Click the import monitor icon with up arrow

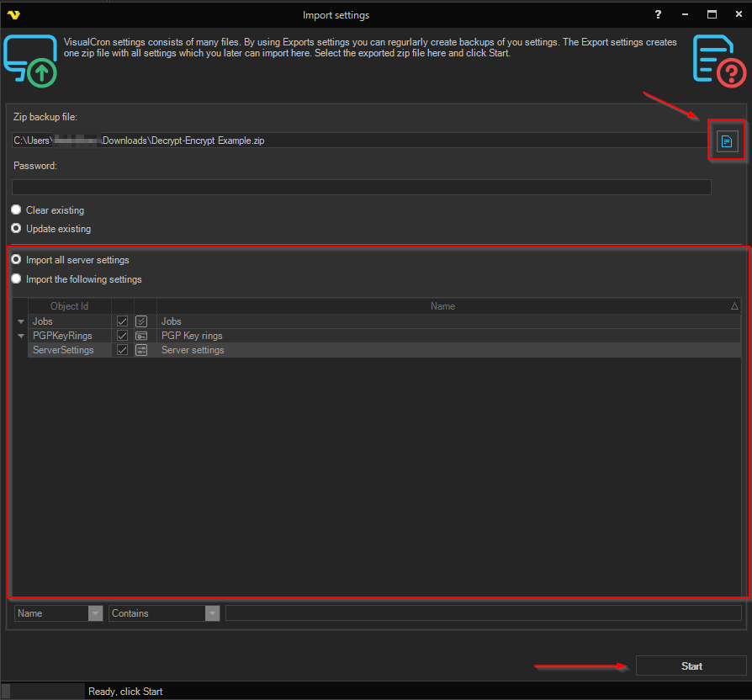click(30, 61)
